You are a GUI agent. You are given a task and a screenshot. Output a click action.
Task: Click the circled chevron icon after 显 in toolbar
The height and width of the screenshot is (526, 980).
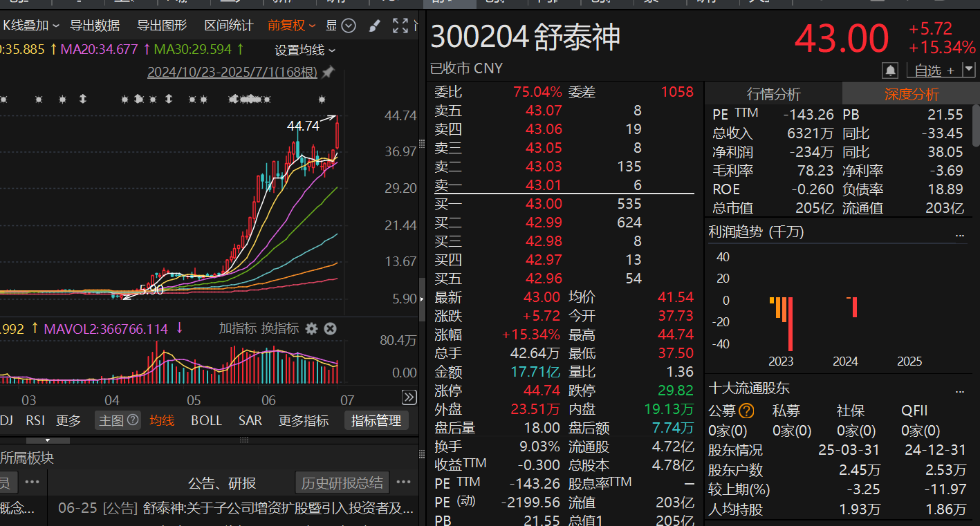pyautogui.click(x=348, y=26)
